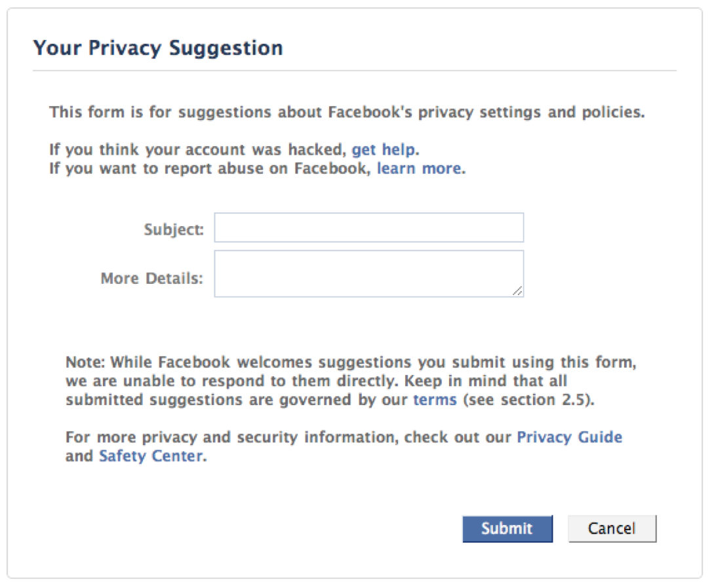Open the terms link
Screen dimensions: 712x588
click(435, 400)
